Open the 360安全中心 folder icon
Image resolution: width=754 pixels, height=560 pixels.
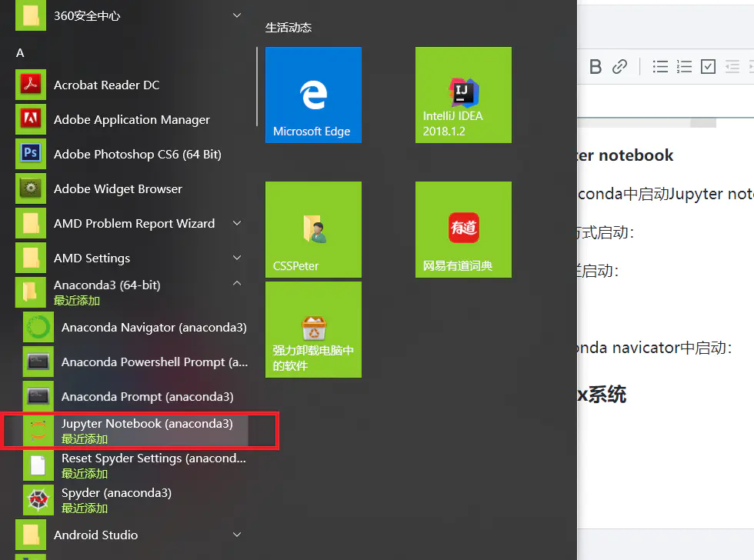[x=31, y=15]
